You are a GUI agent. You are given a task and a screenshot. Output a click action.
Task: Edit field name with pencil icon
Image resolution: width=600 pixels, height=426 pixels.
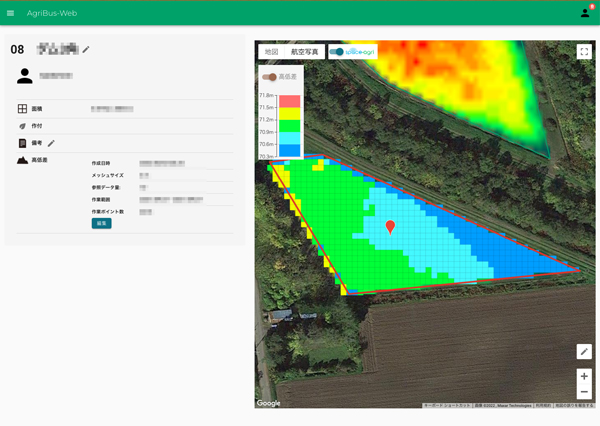[86, 49]
